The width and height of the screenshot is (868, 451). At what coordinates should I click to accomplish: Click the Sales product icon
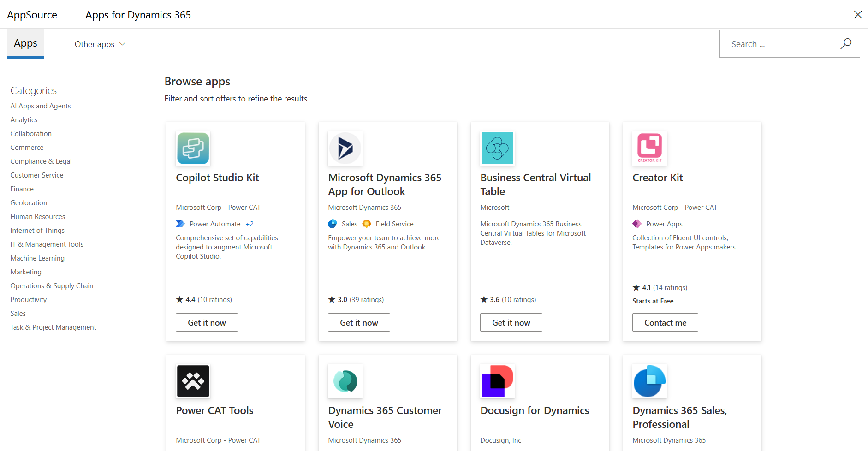pyautogui.click(x=333, y=224)
